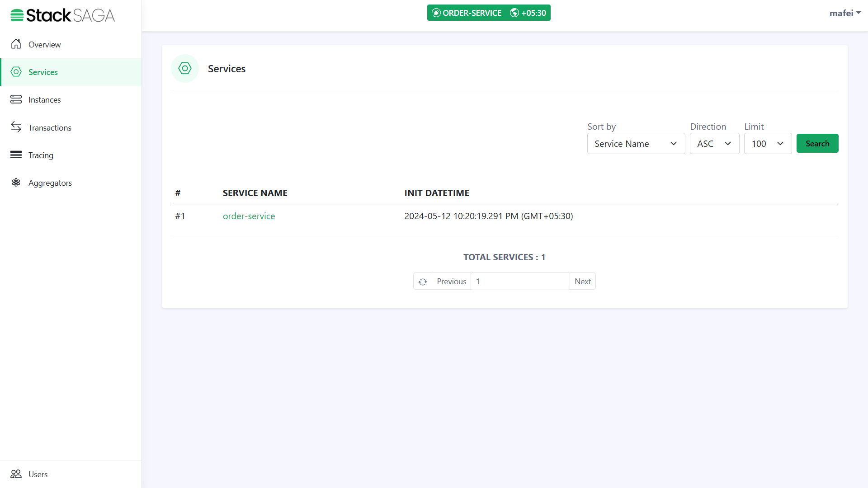The image size is (868, 488).
Task: Click the refresh icon in pagination
Action: [x=423, y=282]
